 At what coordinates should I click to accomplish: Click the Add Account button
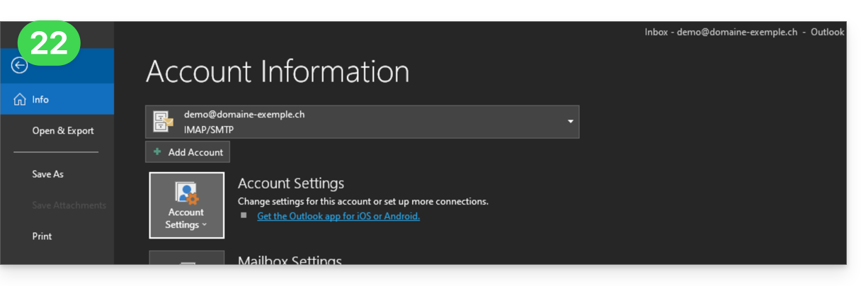tap(188, 152)
